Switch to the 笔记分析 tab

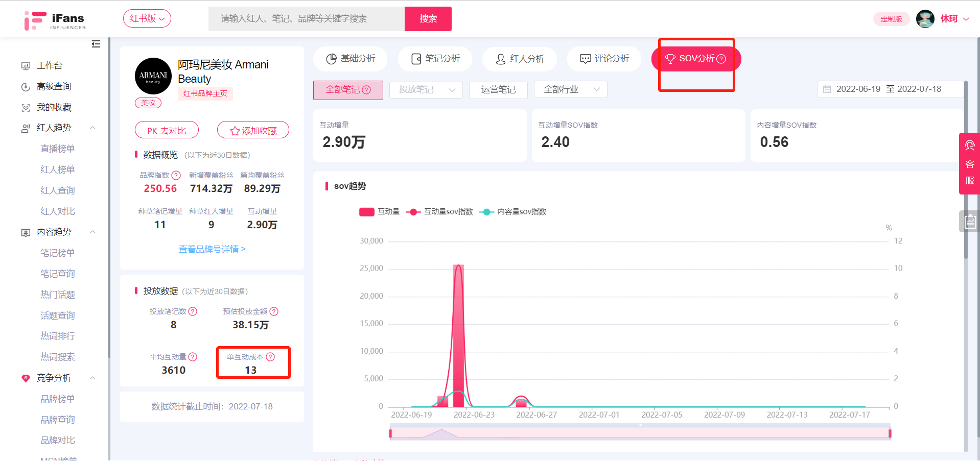pos(435,59)
